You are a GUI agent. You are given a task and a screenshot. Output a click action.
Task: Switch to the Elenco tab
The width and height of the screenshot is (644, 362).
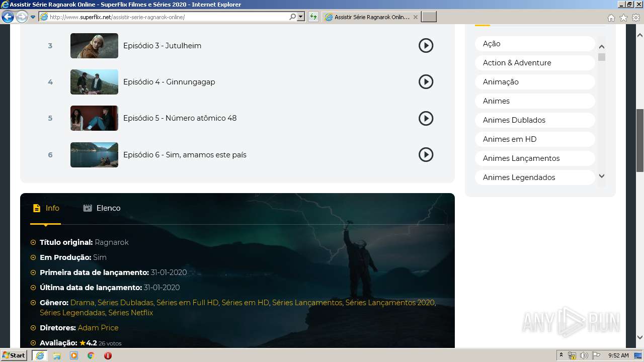pos(102,208)
